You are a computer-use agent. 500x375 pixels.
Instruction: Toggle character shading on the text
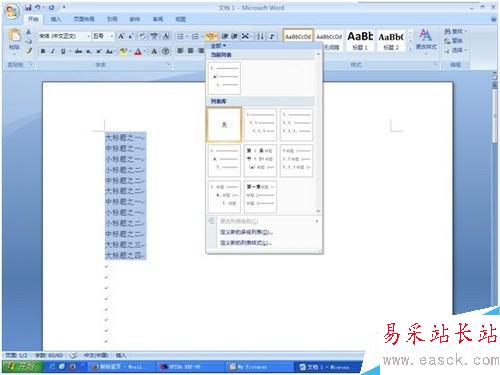pyautogui.click(x=154, y=51)
